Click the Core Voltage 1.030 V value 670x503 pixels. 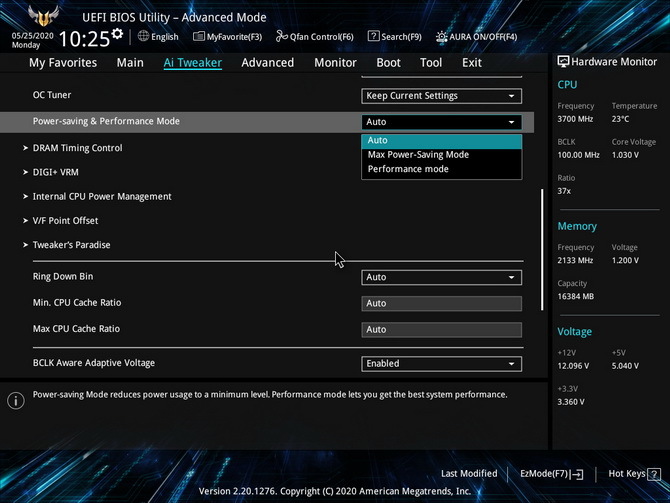(x=625, y=155)
